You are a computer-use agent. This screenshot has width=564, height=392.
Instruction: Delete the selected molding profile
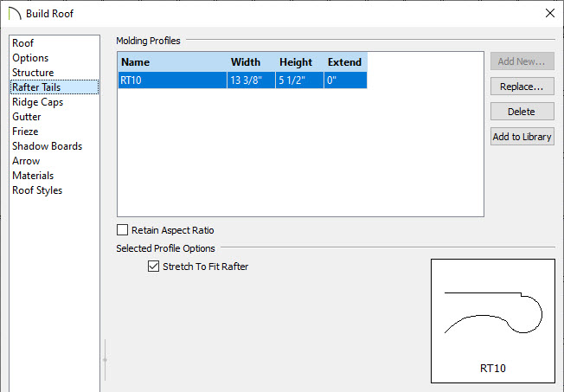[x=522, y=112]
